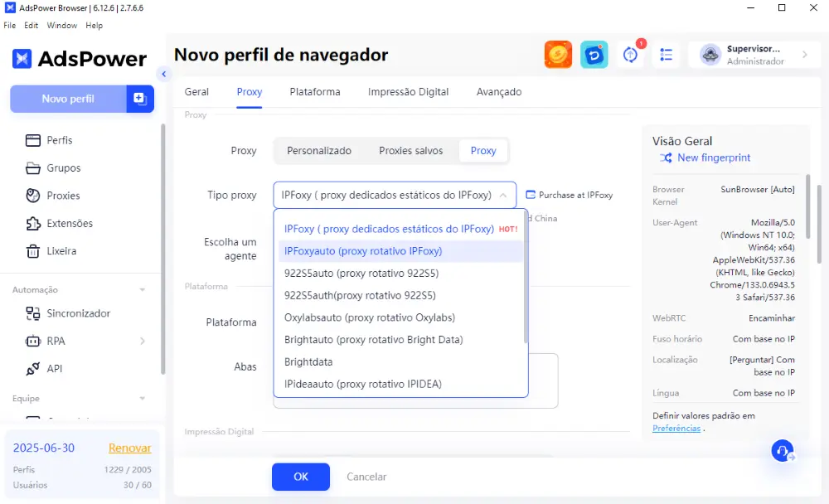Choose 922S5auto proxy rotativo option

(400, 274)
